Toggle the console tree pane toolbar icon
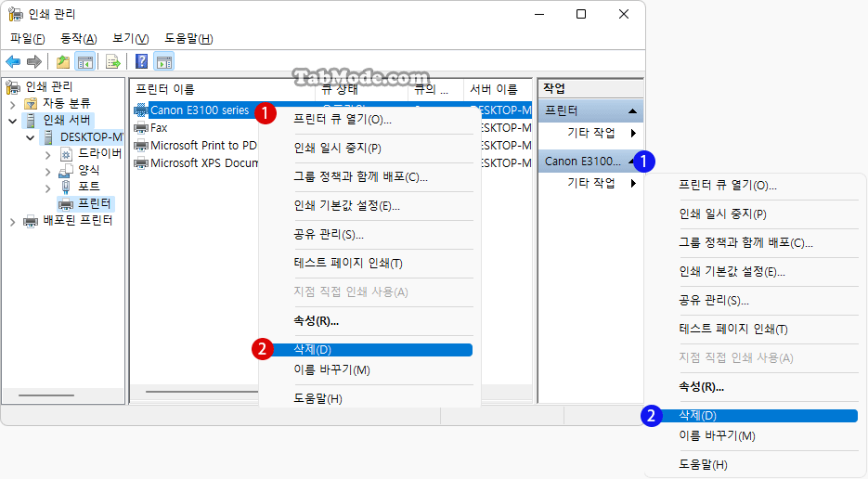This screenshot has width=868, height=479. click(85, 61)
